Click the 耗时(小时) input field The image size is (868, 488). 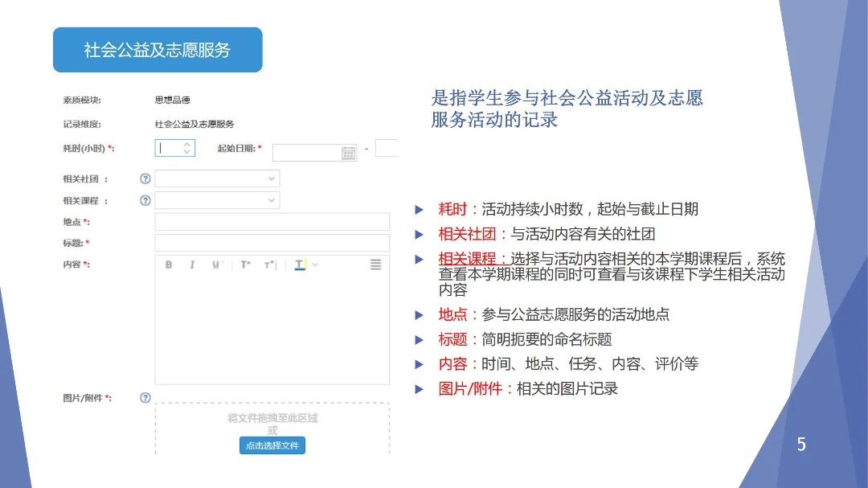[175, 148]
